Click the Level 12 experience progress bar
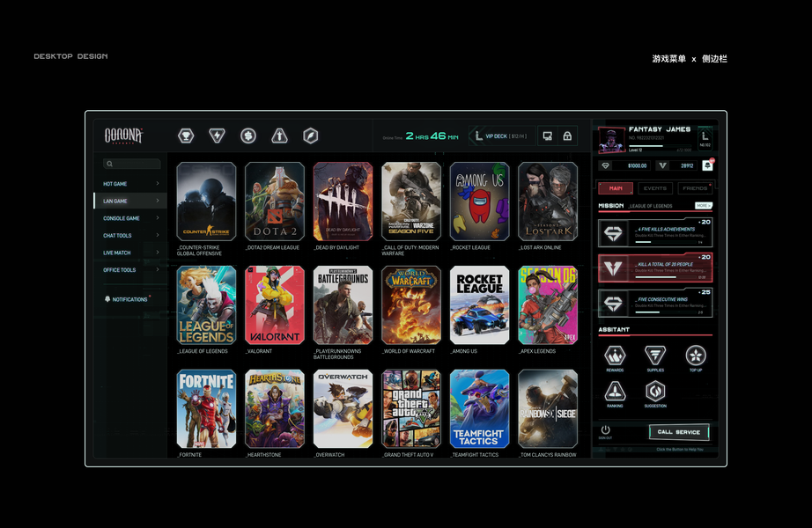Screen dimensions: 812x528 click(660, 146)
